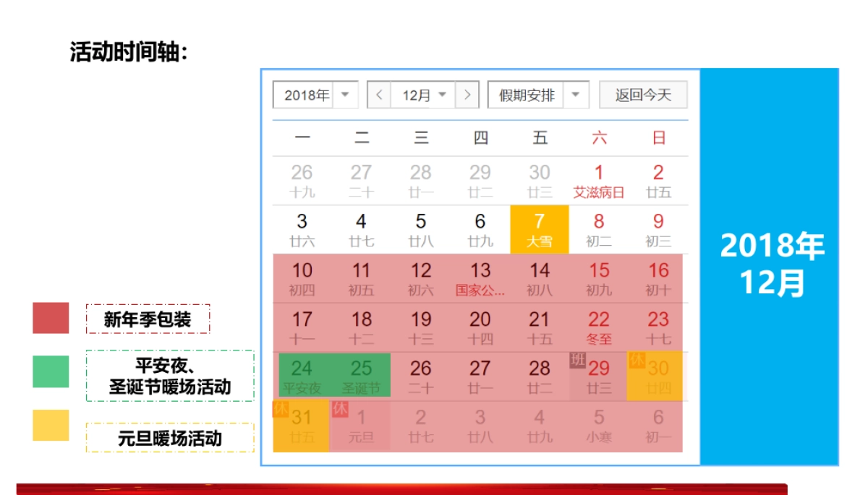
Task: Click the 国家公... link on December 13
Action: click(479, 290)
